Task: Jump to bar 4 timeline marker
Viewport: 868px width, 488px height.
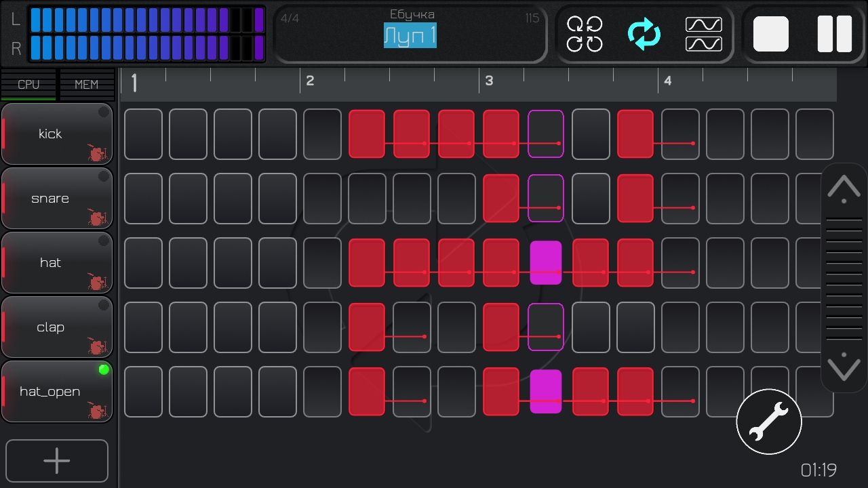Action: point(668,81)
